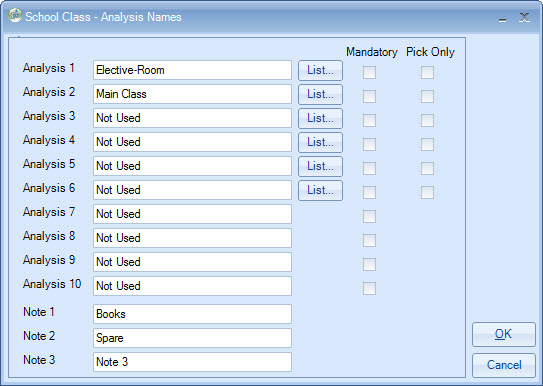The image size is (543, 386).
Task: Click the Elective-Room name field
Action: click(x=192, y=70)
